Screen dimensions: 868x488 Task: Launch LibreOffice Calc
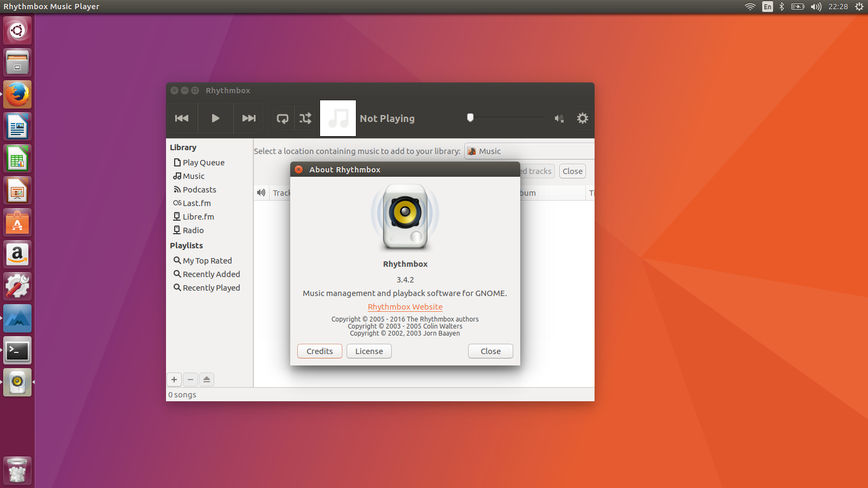point(17,158)
